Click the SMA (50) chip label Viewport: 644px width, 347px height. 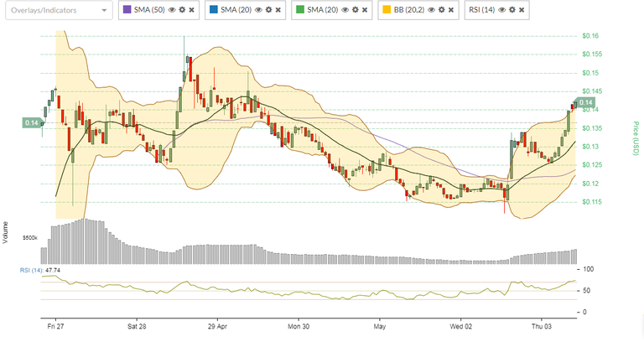coord(149,10)
